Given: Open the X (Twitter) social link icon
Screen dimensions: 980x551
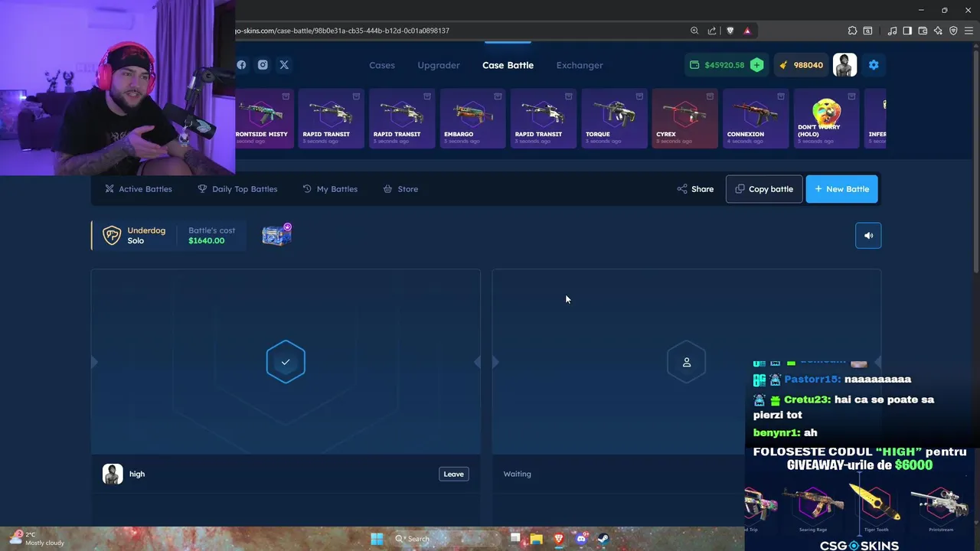Looking at the screenshot, I should [x=284, y=65].
